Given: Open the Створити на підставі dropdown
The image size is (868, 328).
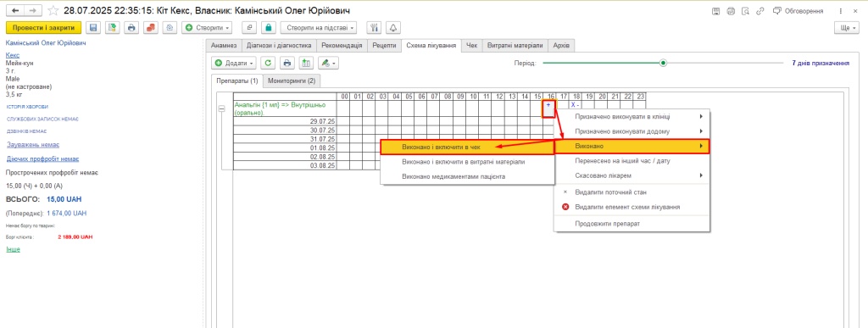Looking at the screenshot, I should tap(319, 27).
